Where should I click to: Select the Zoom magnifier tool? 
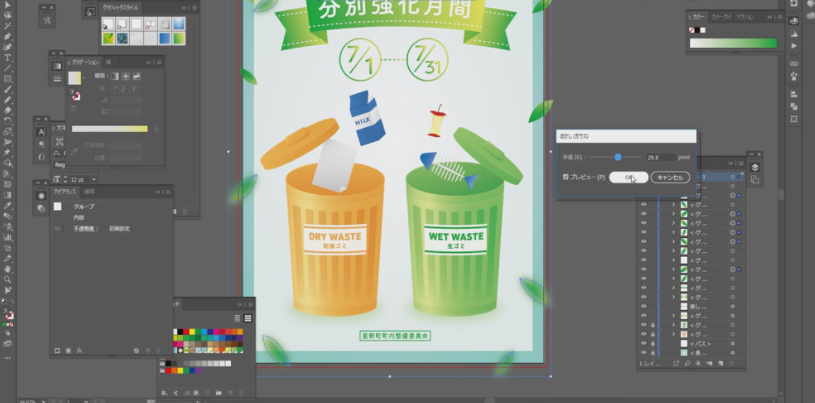point(7,279)
